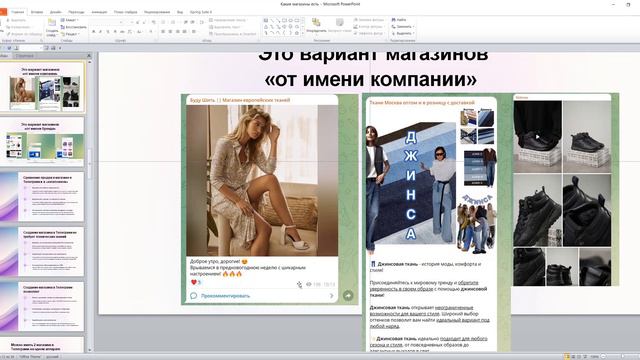Open the Эффекты фигур effects dropdown

(369, 34)
